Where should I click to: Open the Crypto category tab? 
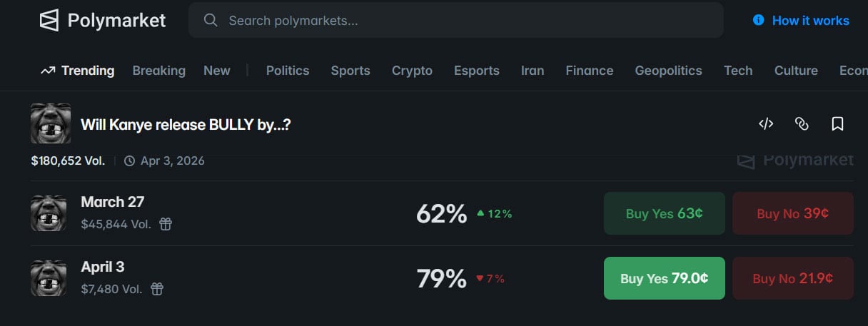point(412,71)
